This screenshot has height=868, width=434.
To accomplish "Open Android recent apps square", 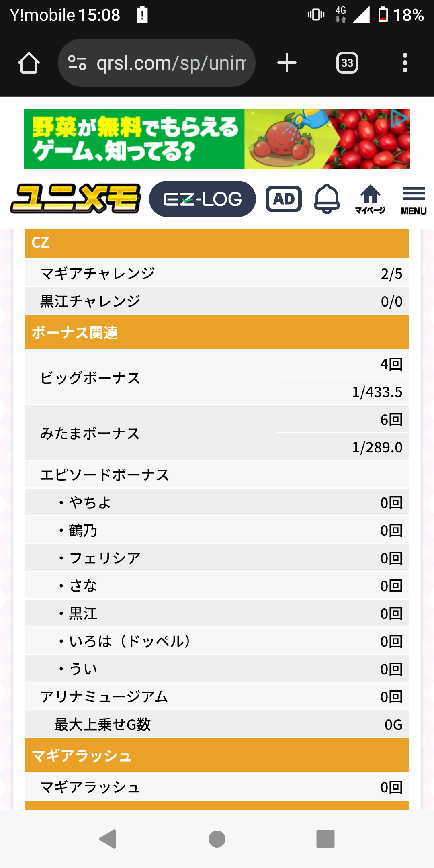I will coord(325,839).
